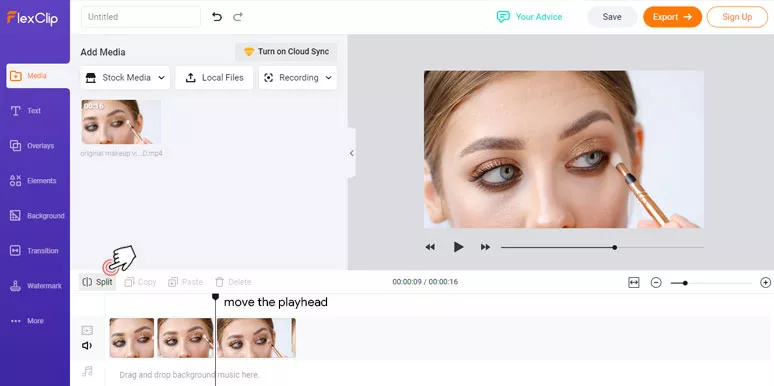Click the timeline zoom slider handle
774x386 pixels.
pos(685,283)
